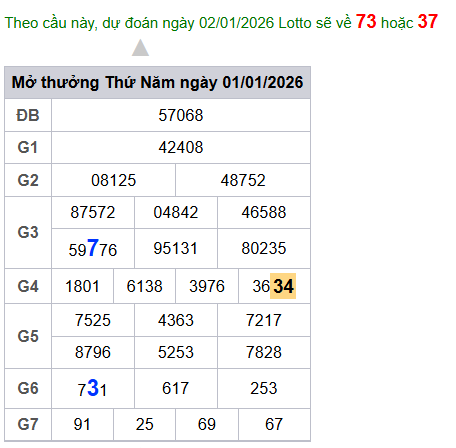Click G5 number 7828
The height and width of the screenshot is (448, 456).
point(264,352)
